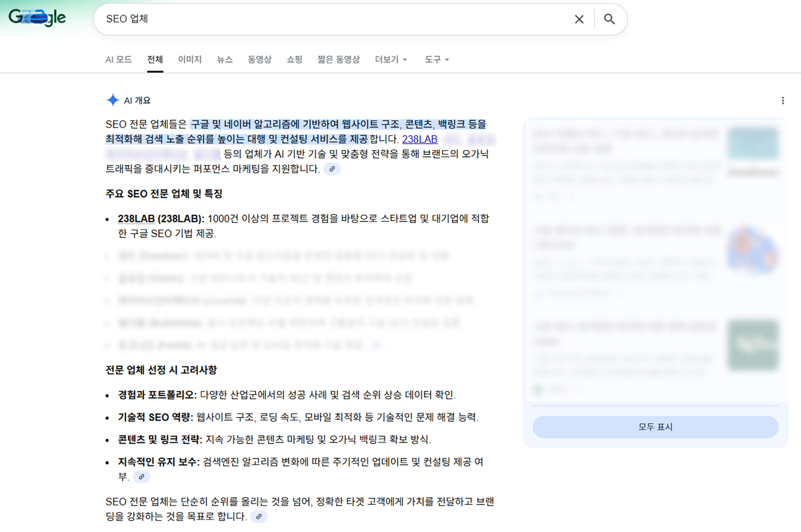Switch to the 이미지 tab
801x532 pixels.
(190, 60)
